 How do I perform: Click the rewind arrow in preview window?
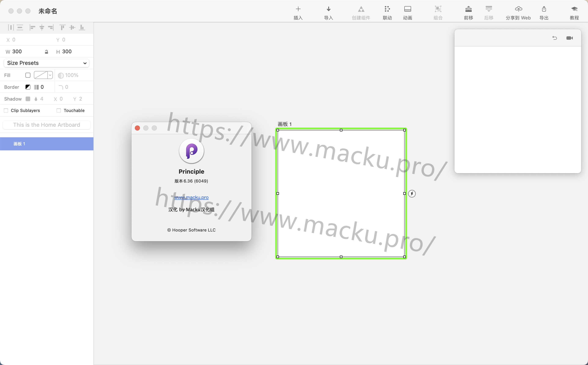[x=555, y=38]
